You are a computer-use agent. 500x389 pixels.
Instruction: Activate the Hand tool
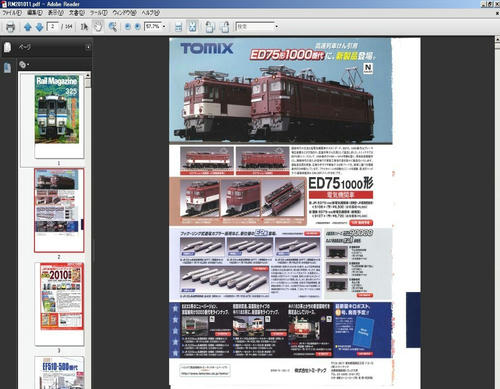[x=98, y=27]
